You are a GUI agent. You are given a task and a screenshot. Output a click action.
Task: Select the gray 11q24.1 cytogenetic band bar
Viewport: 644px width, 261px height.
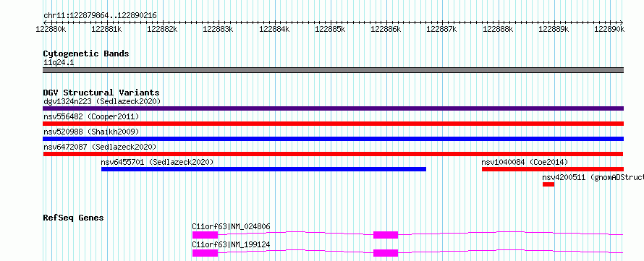(333, 70)
